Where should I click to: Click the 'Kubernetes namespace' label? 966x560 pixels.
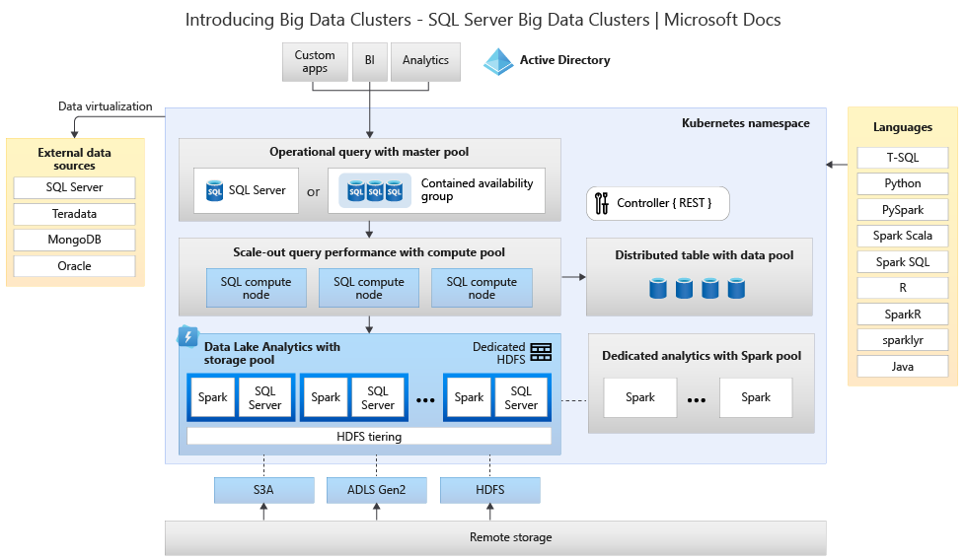(745, 123)
